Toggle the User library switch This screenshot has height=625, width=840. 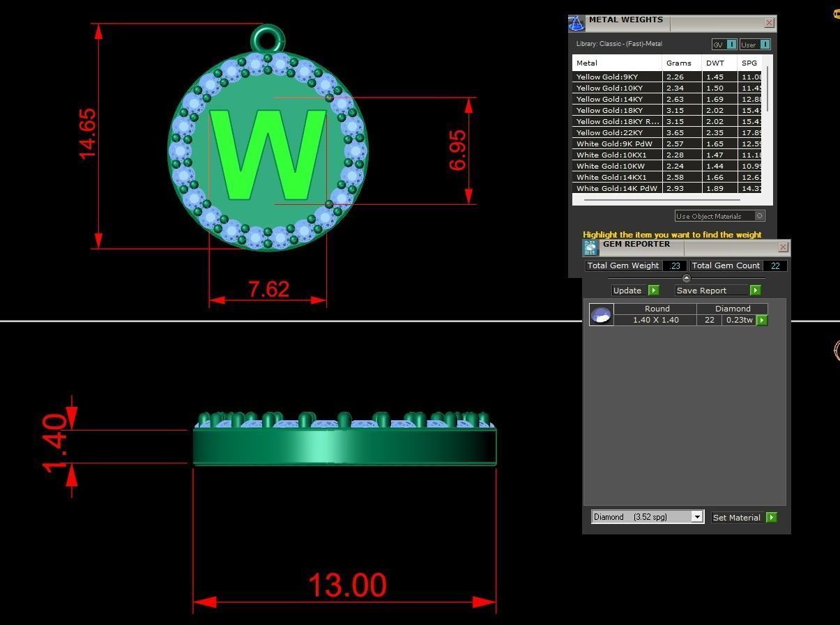point(755,45)
